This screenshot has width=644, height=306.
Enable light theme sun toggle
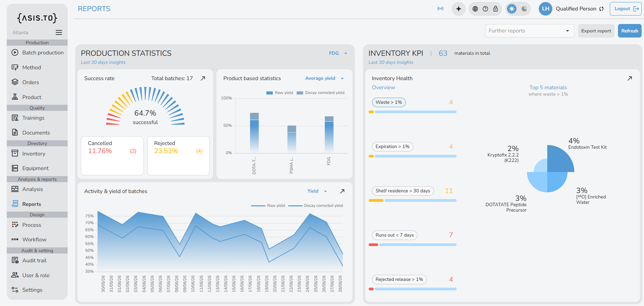click(512, 9)
